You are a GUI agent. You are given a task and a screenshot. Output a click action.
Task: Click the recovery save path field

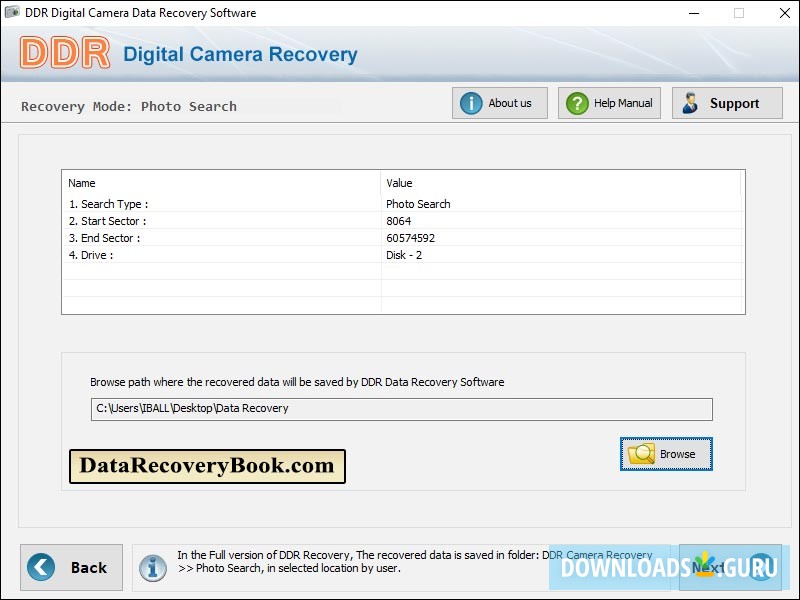402,409
